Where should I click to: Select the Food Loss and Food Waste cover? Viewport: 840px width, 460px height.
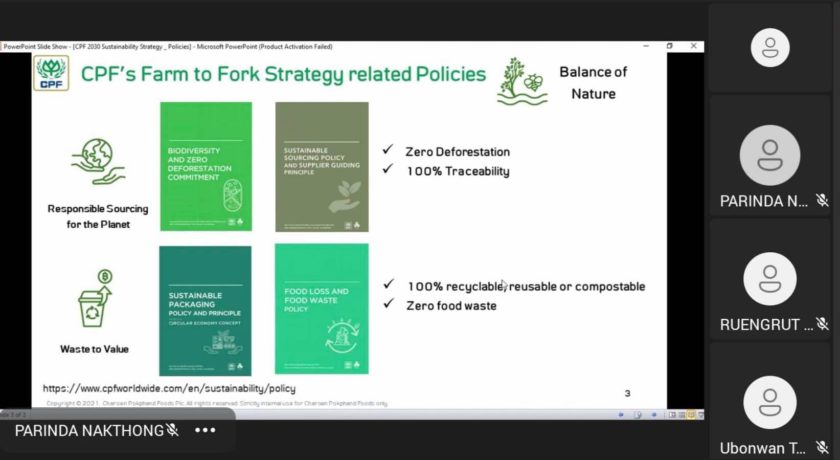point(321,310)
